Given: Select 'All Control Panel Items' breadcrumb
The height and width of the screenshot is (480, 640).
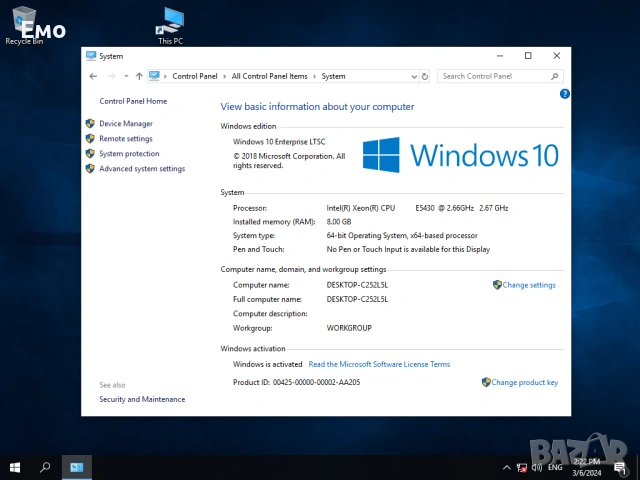Looking at the screenshot, I should (x=270, y=76).
